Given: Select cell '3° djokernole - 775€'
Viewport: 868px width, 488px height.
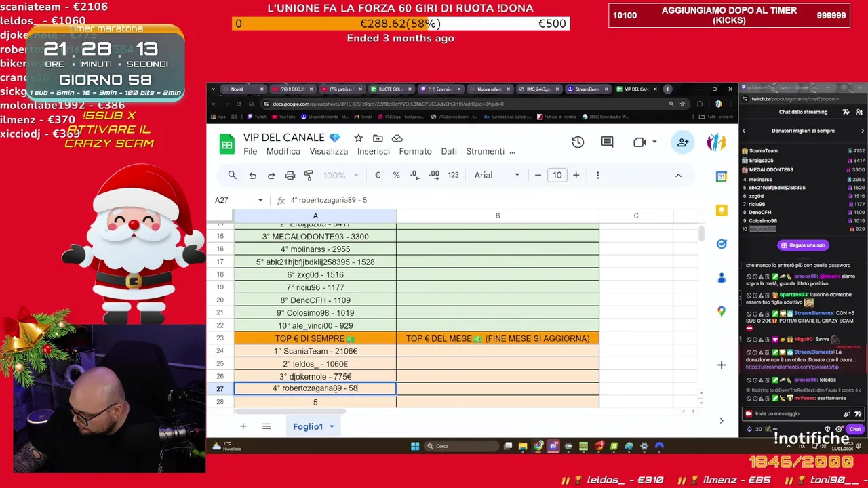Looking at the screenshot, I should [x=315, y=376].
